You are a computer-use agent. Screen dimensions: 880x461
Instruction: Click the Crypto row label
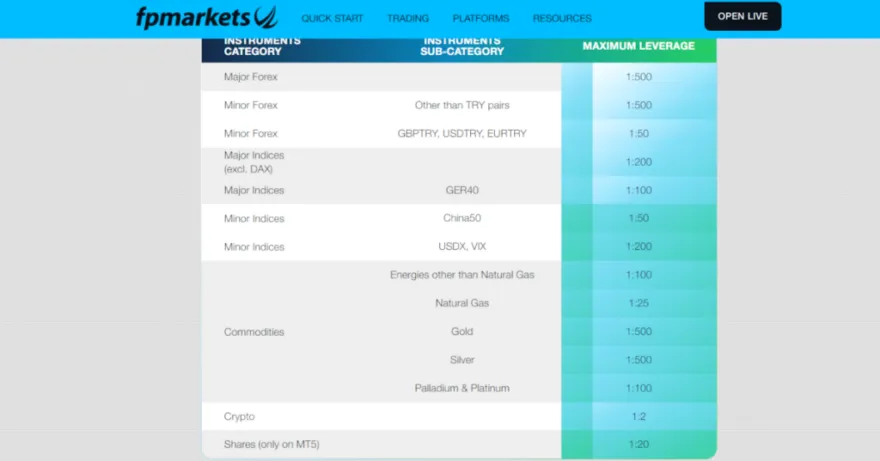(240, 416)
